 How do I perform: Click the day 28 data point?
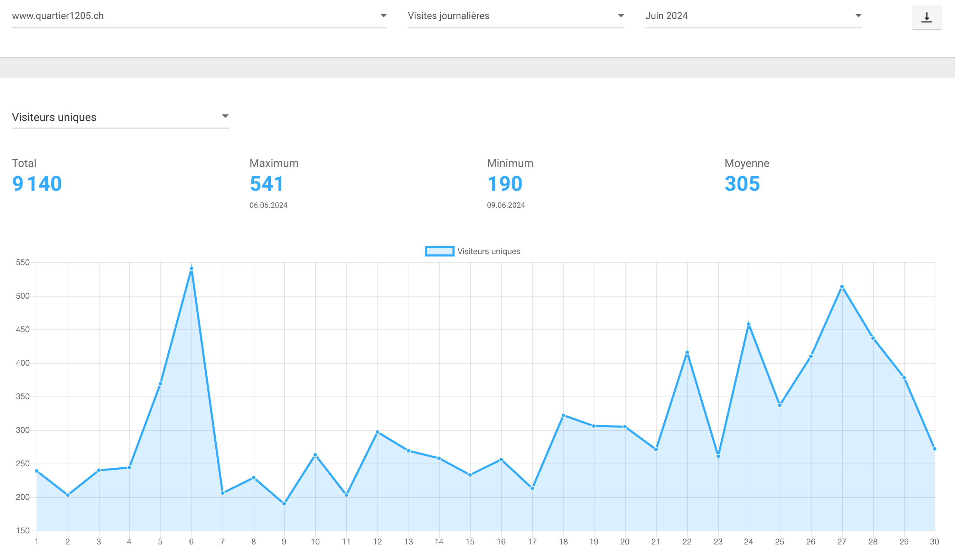coord(873,338)
